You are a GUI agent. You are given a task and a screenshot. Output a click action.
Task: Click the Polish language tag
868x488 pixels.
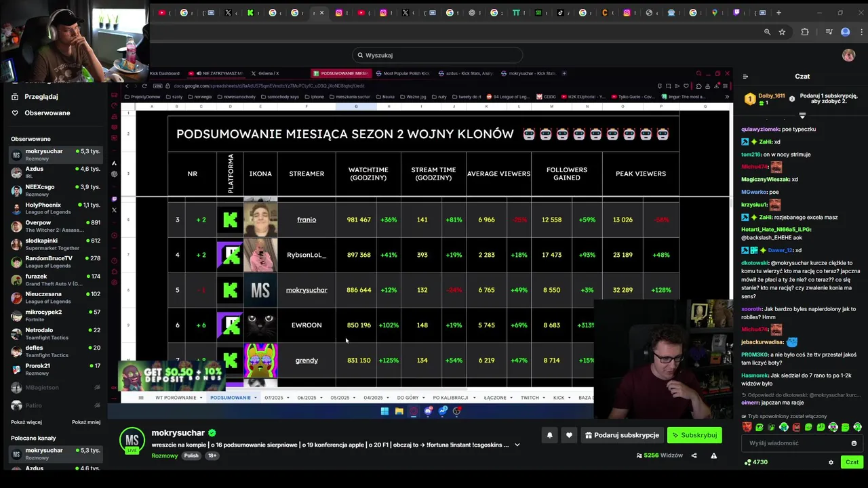(191, 455)
